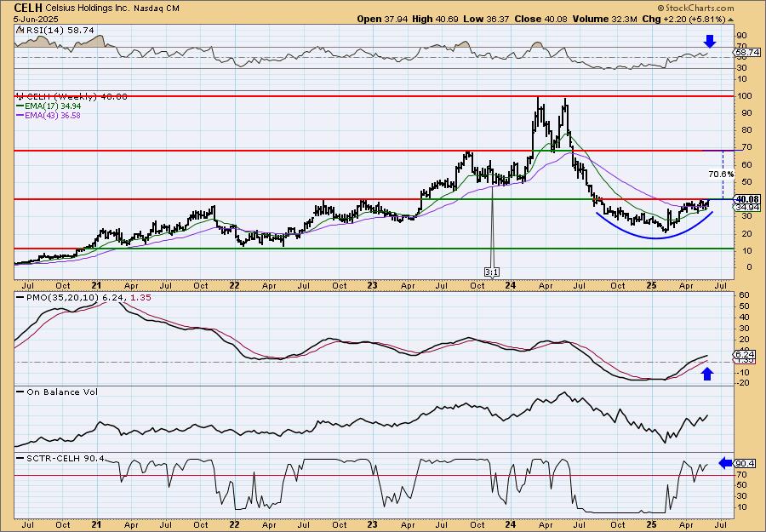The width and height of the screenshot is (766, 532).
Task: Click the 58.74 RSI value tag on the right axis
Action: click(747, 52)
